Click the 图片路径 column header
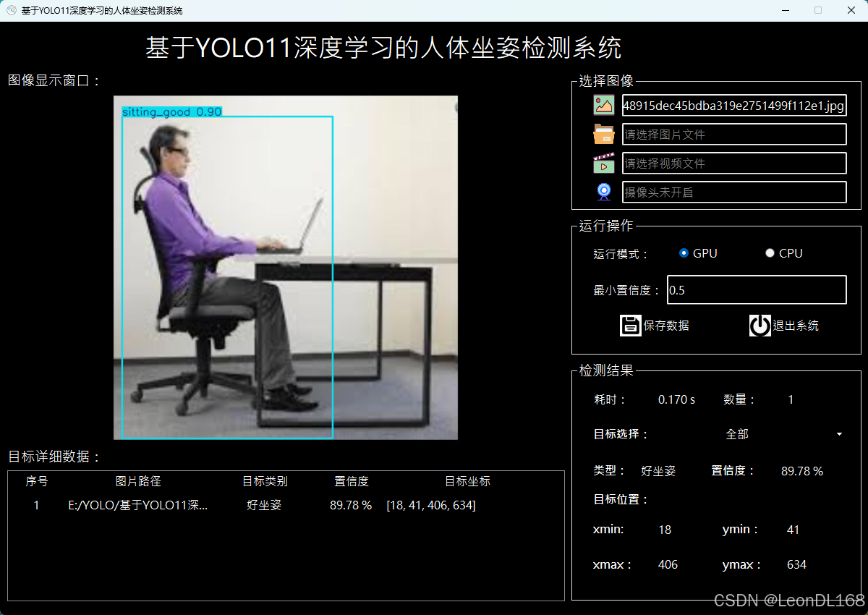 pos(138,481)
